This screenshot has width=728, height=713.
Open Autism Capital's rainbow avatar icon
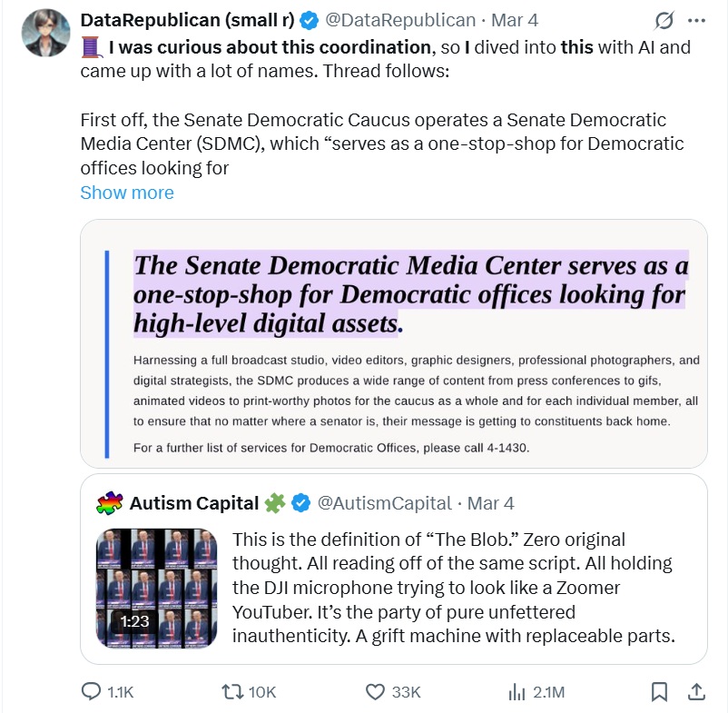pyautogui.click(x=110, y=502)
